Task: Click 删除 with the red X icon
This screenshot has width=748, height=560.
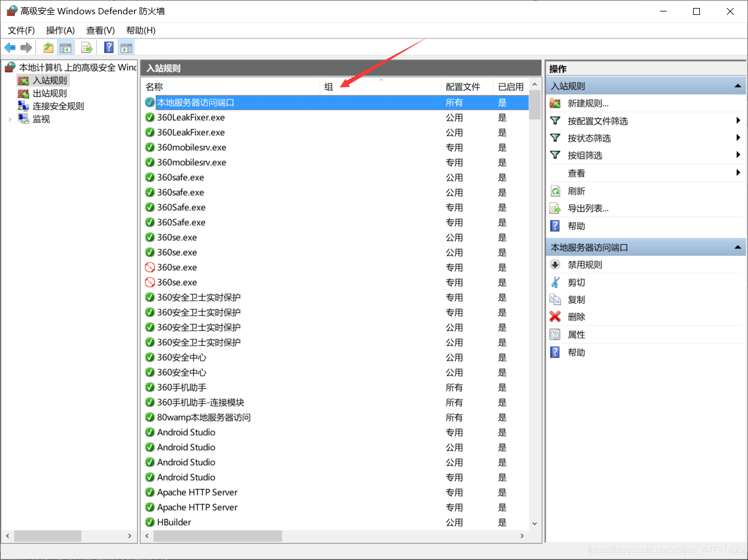Action: [576, 317]
